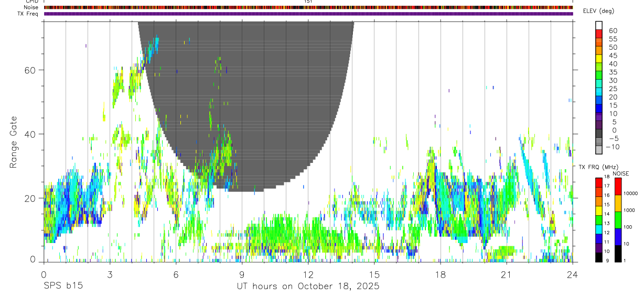Click the 21 tick on UT hours axis
Image resolution: width=644 pixels, height=297 pixels.
pos(507,274)
